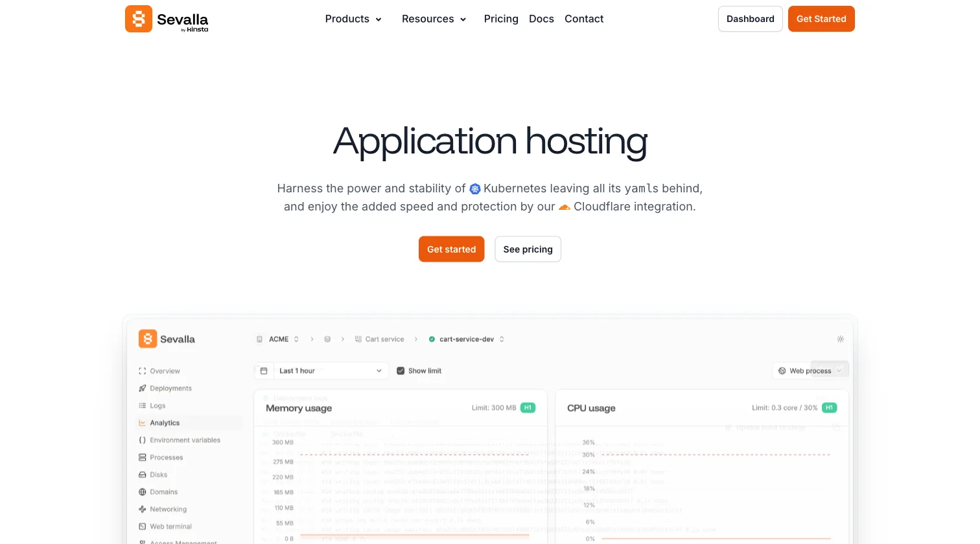Select the Domains globe icon in sidebar

[x=143, y=492]
